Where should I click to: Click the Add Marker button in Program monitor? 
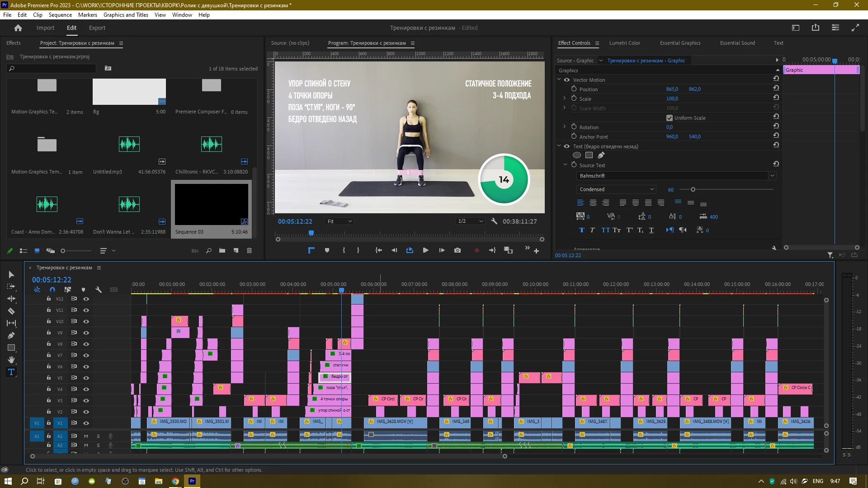tap(327, 250)
